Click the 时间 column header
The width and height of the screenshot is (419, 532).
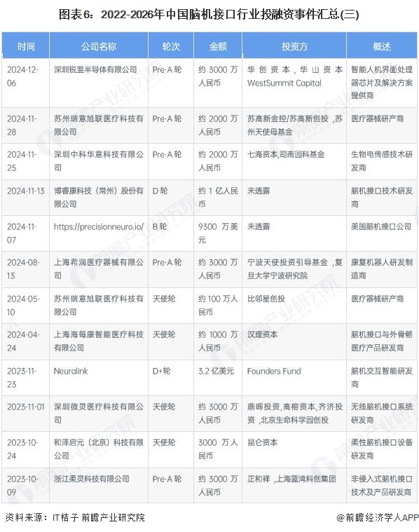click(x=26, y=46)
